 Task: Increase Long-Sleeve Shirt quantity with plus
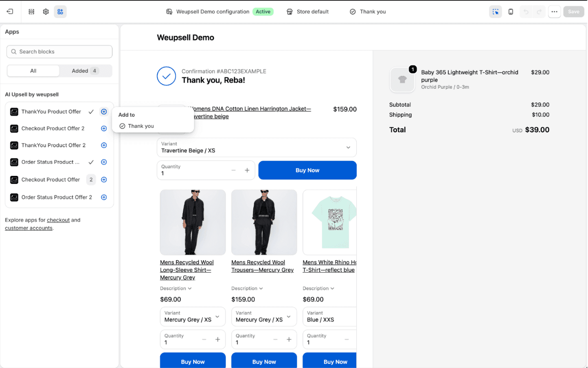coord(217,340)
